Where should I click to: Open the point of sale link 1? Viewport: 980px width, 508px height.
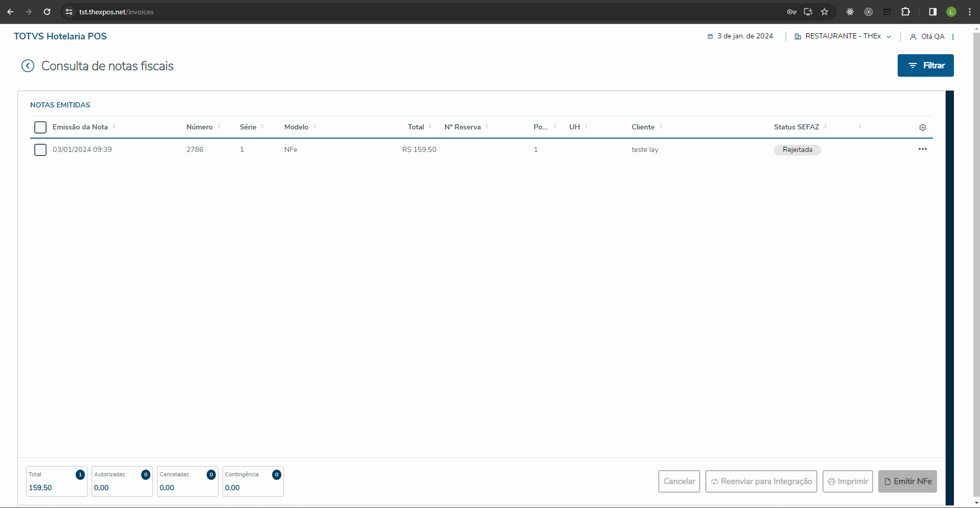(x=536, y=149)
